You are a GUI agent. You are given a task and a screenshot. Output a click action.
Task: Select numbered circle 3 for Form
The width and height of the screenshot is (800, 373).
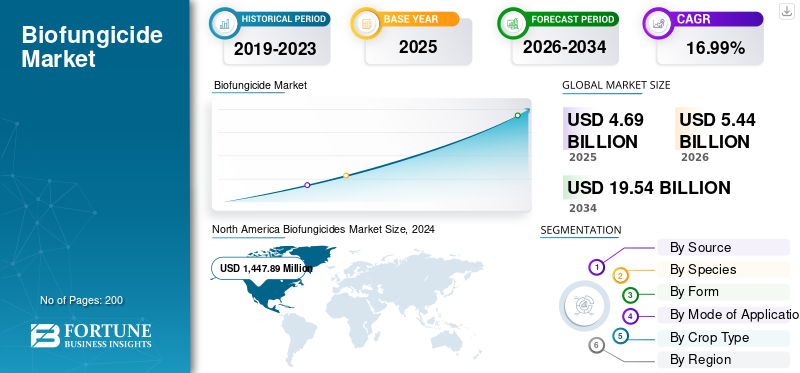tap(630, 294)
